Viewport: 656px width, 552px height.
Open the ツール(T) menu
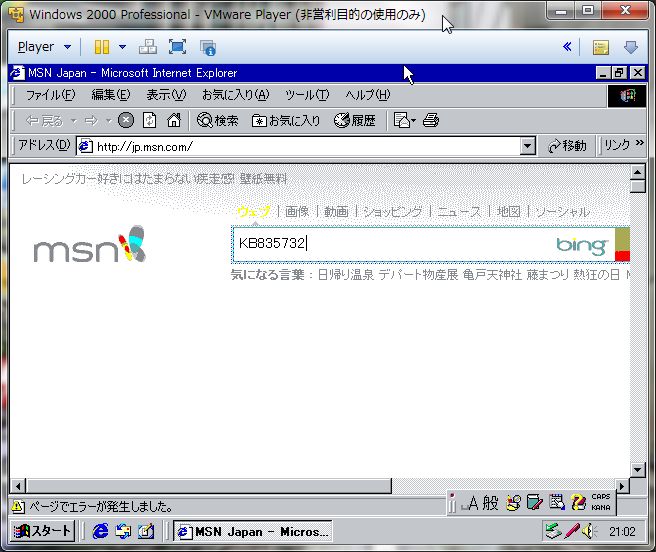point(307,95)
